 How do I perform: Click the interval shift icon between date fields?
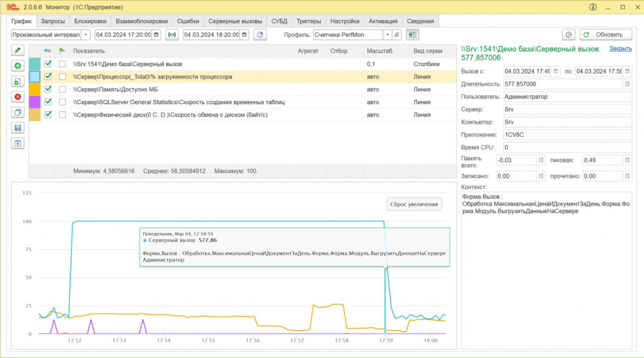tap(172, 35)
